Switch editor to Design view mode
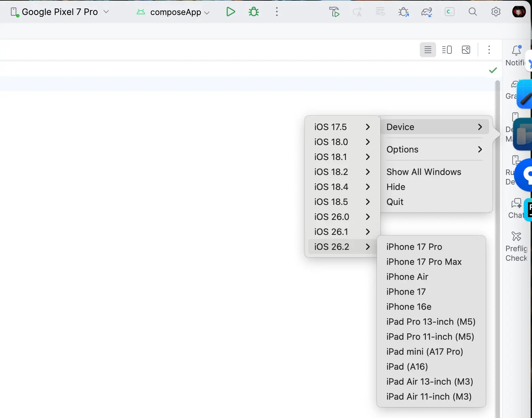Screen dimensions: 532x418 pos(466,50)
